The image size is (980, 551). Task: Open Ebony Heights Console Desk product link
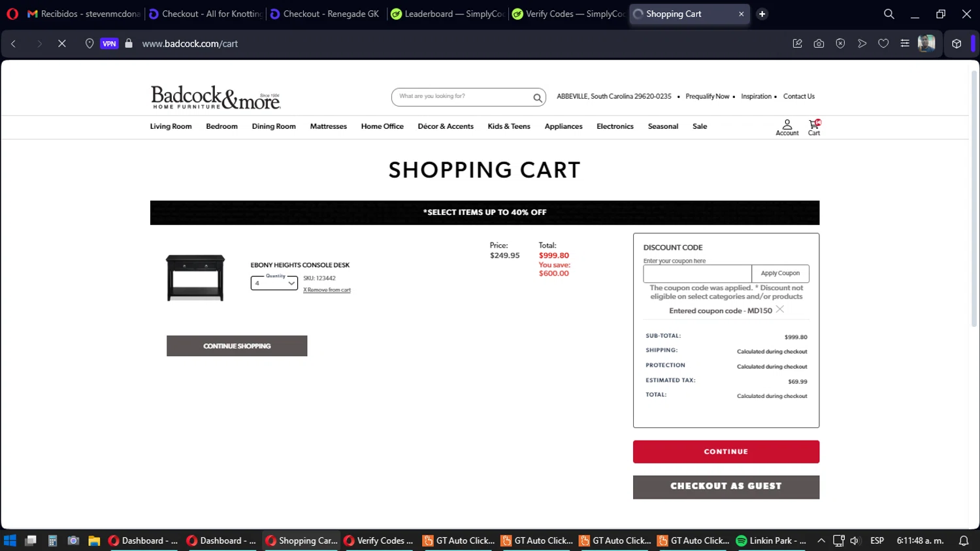(x=300, y=265)
